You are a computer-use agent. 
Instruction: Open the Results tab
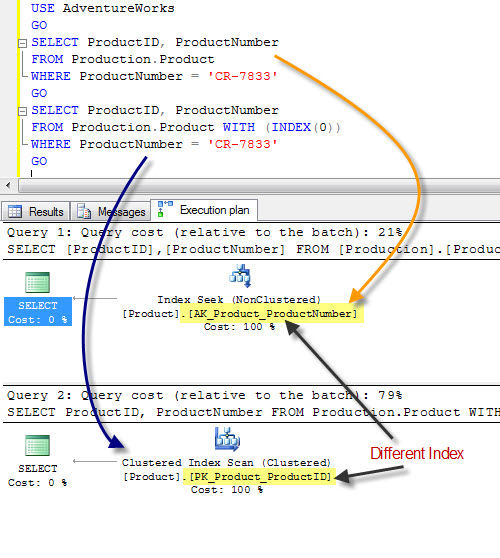[36, 211]
